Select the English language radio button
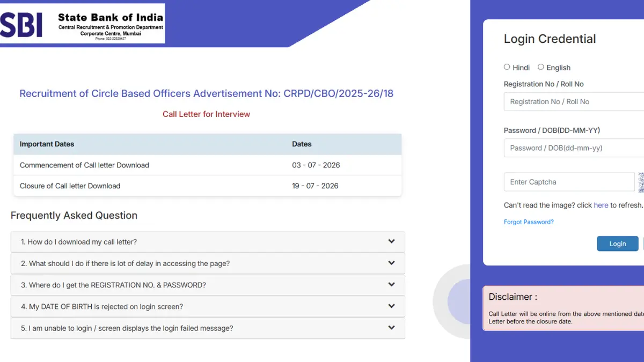The image size is (644, 362). (541, 67)
